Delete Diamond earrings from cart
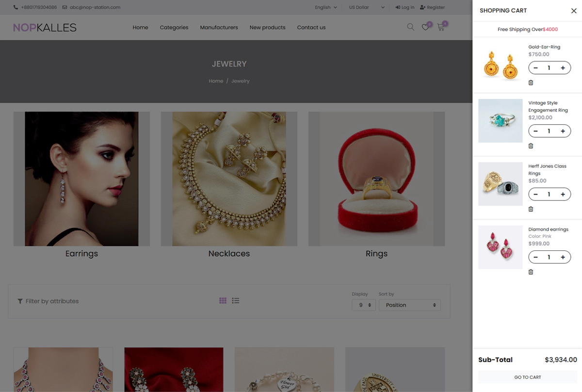 pyautogui.click(x=531, y=272)
